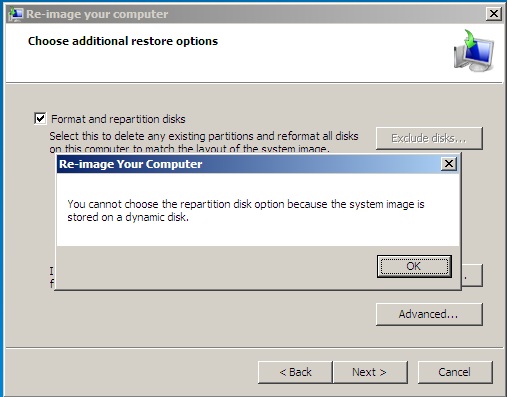
Task: Open the Advanced options button
Action: pyautogui.click(x=429, y=314)
